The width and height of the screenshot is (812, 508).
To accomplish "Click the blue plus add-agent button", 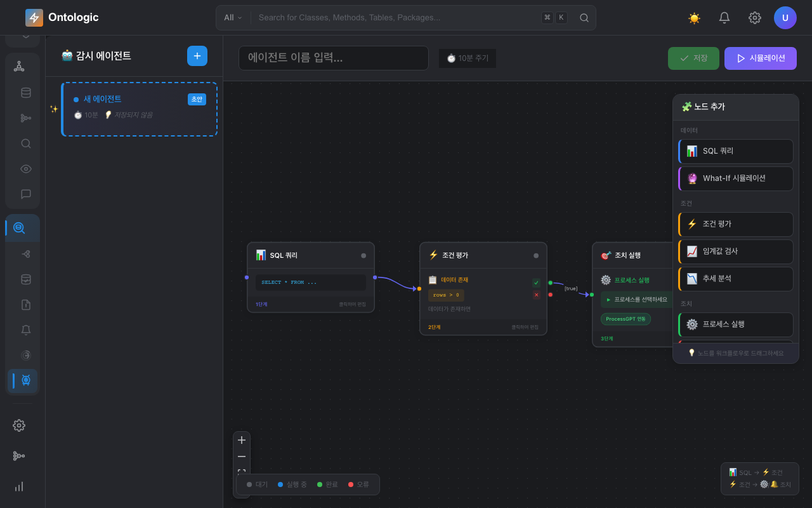I will click(197, 56).
